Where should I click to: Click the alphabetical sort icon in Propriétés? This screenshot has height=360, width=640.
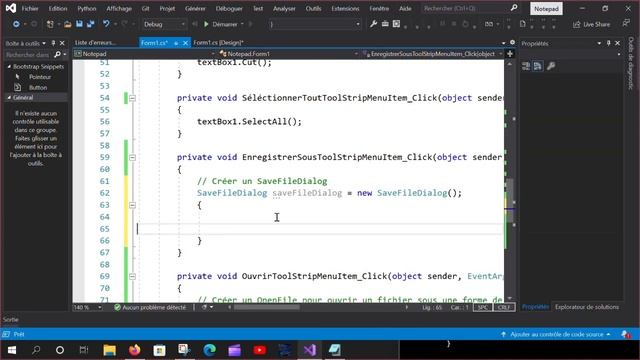(538, 66)
